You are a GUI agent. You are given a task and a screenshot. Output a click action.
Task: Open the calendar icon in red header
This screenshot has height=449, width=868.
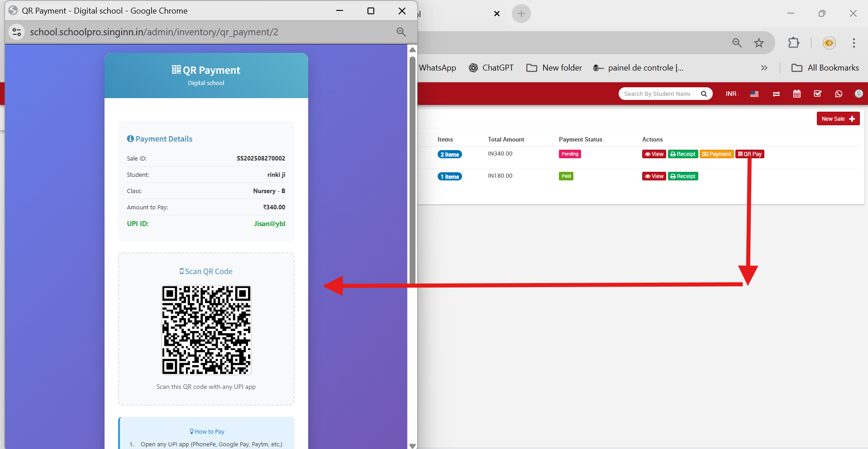coord(797,94)
